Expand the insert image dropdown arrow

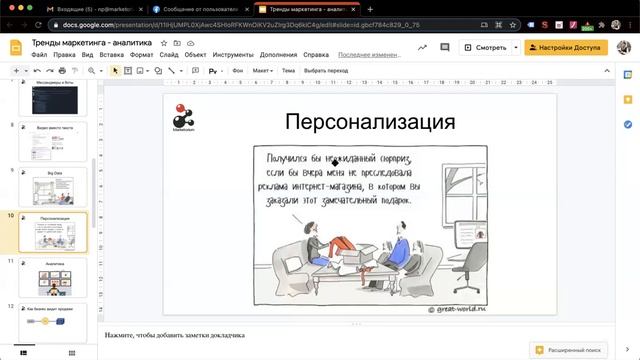(147, 71)
